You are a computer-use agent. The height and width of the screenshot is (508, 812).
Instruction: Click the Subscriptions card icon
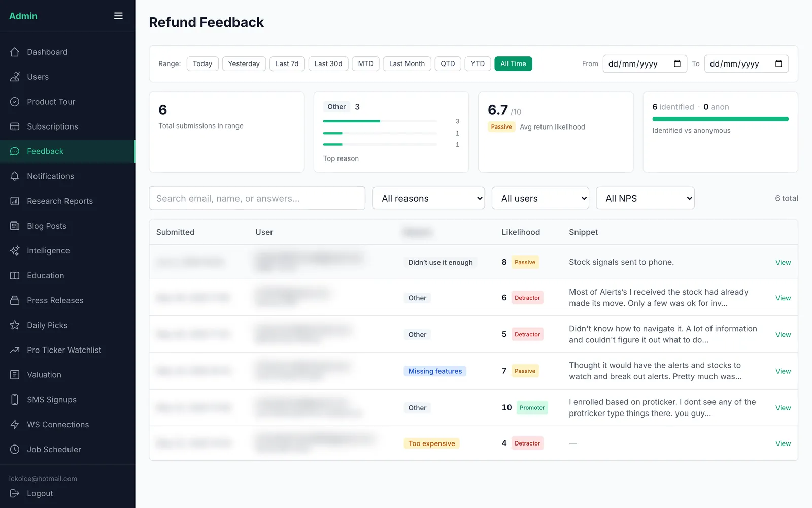click(x=15, y=126)
